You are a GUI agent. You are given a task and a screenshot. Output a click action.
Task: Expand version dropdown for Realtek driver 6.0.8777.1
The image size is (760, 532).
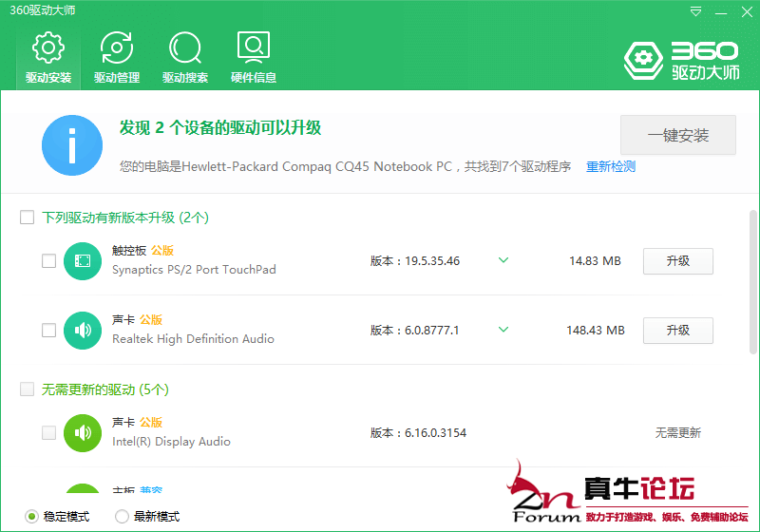click(503, 330)
